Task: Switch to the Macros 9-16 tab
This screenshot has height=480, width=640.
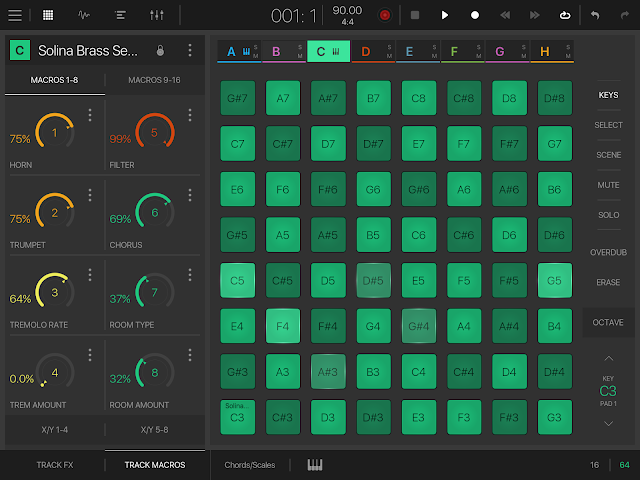Action: pyautogui.click(x=155, y=80)
